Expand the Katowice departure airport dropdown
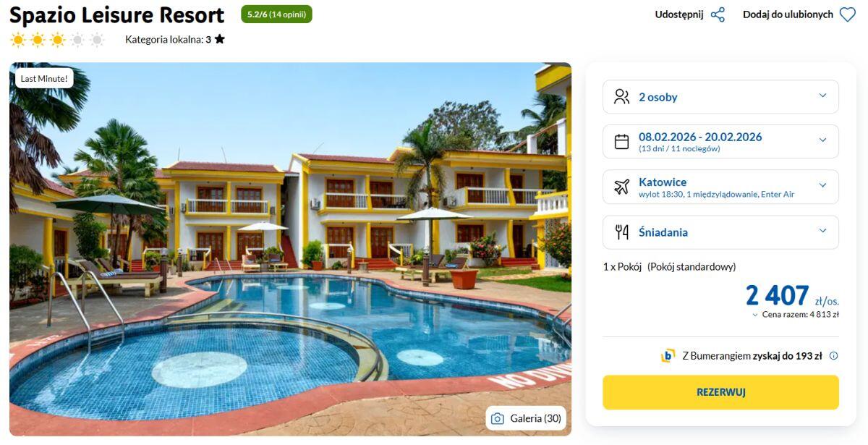 (x=720, y=187)
